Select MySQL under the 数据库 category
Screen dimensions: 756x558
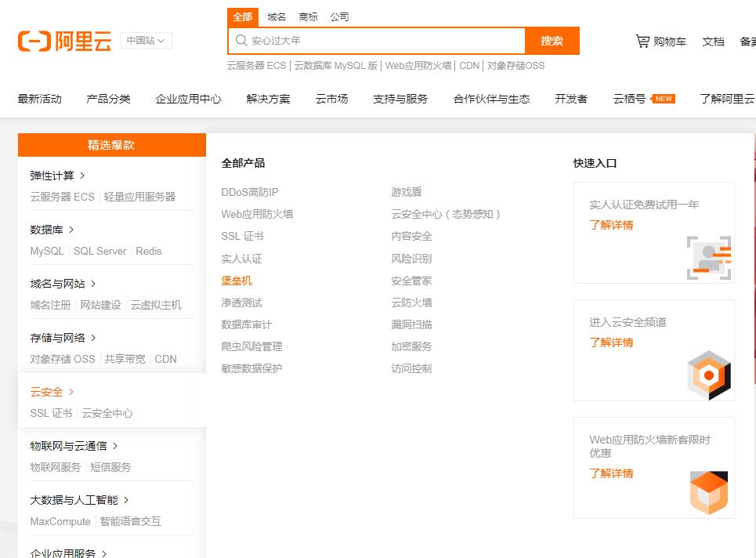click(x=49, y=251)
